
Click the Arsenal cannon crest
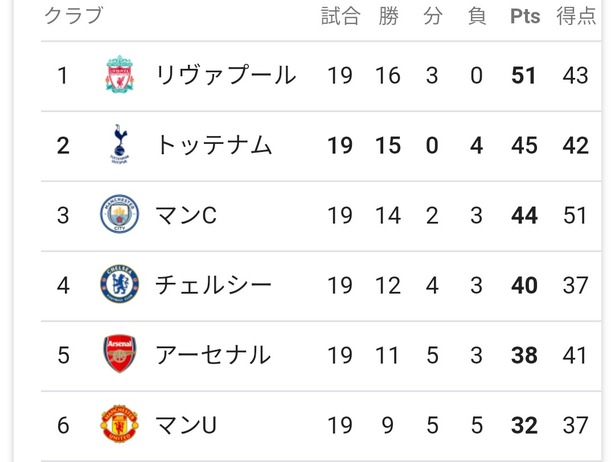click(120, 354)
